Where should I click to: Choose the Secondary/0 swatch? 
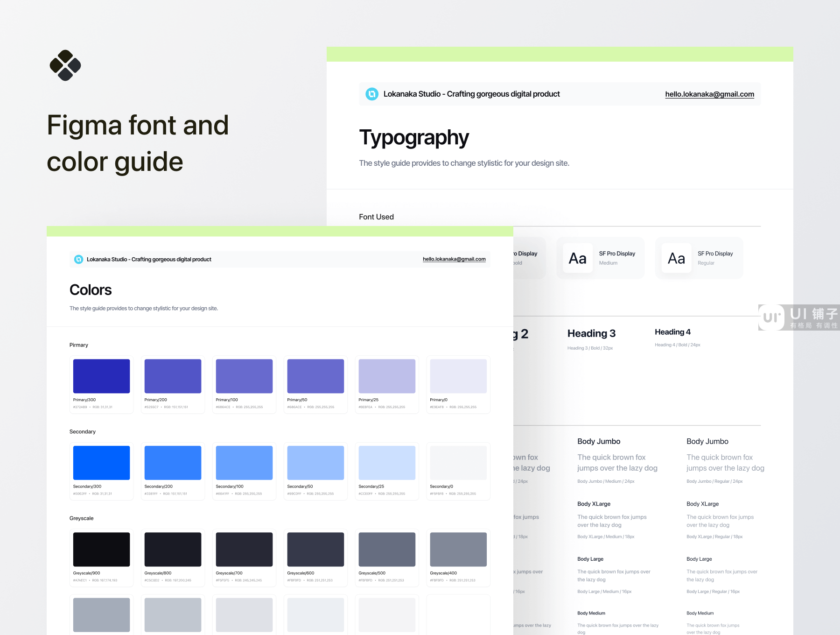458,463
